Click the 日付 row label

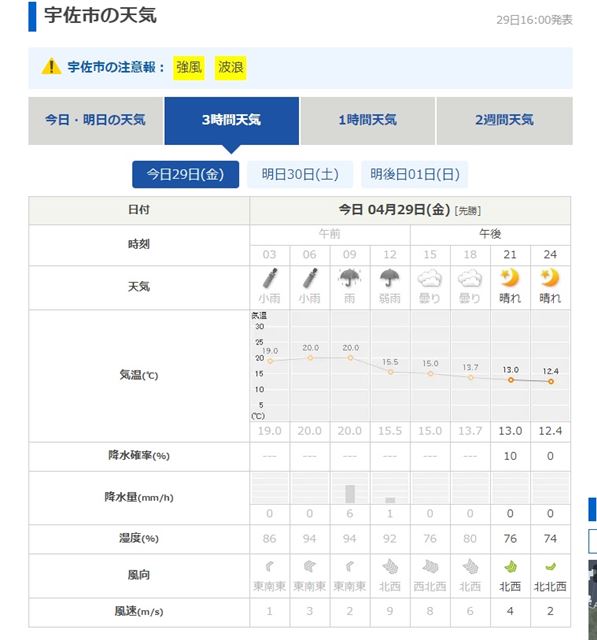coord(139,210)
